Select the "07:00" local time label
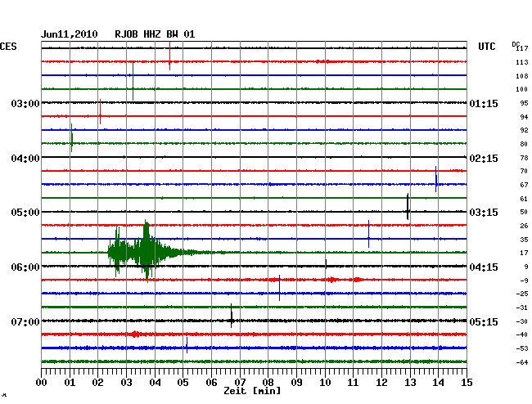 25,321
